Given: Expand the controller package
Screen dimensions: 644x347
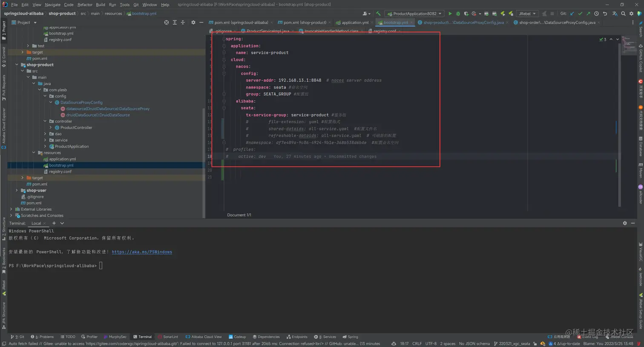Looking at the screenshot, I should coord(45,121).
